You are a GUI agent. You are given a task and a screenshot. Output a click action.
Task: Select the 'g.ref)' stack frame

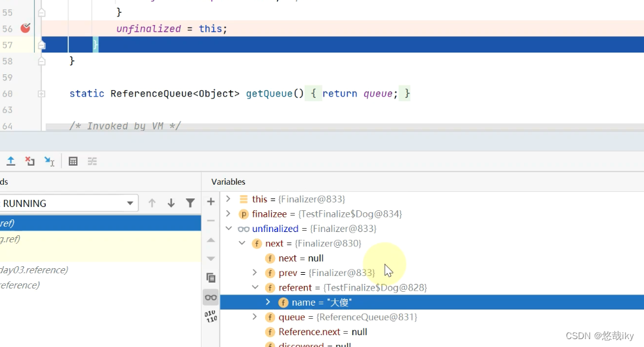tap(100, 239)
